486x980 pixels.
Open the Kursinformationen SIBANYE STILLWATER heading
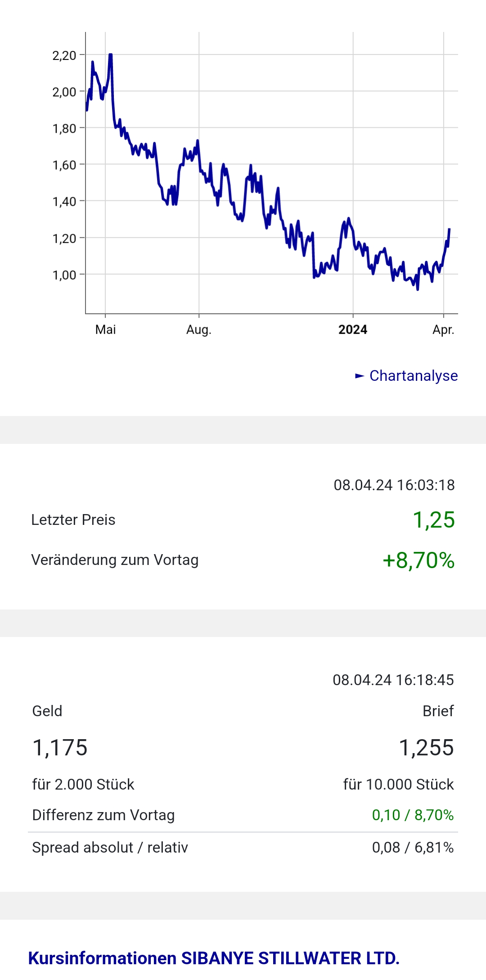[214, 958]
